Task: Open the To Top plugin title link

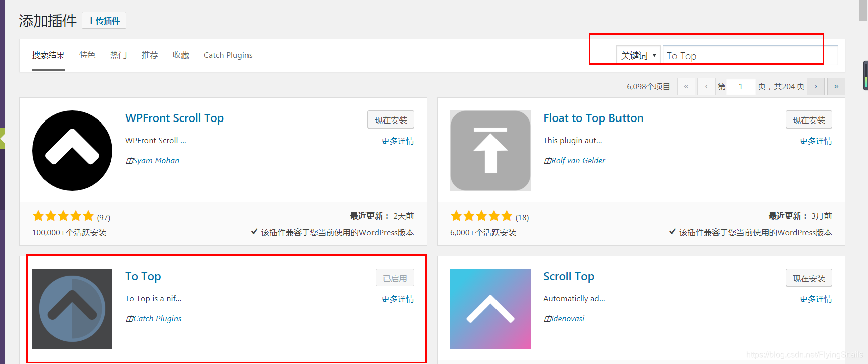Action: [143, 277]
